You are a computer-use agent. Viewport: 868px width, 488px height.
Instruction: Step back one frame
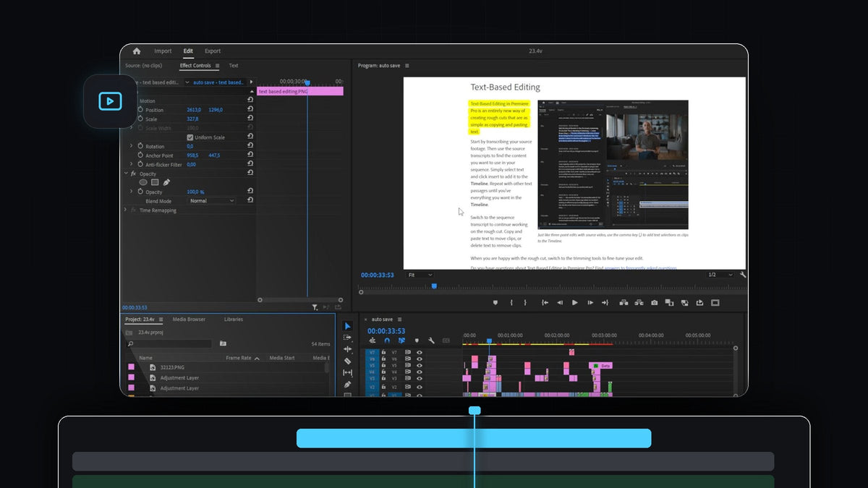(560, 303)
